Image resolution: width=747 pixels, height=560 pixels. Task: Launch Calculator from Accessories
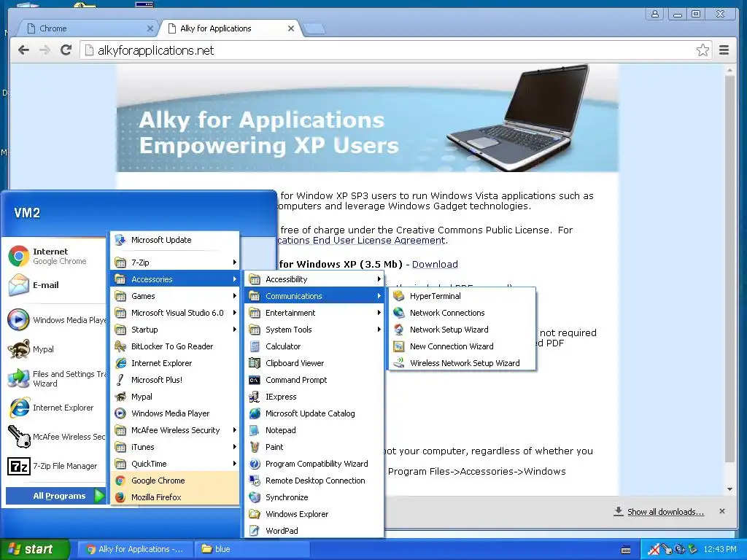tap(314, 346)
